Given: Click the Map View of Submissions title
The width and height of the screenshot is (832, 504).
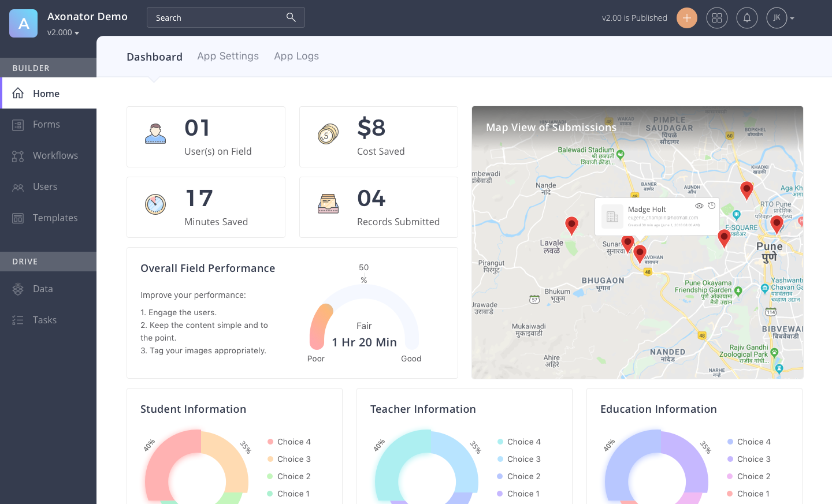Looking at the screenshot, I should click(x=551, y=128).
